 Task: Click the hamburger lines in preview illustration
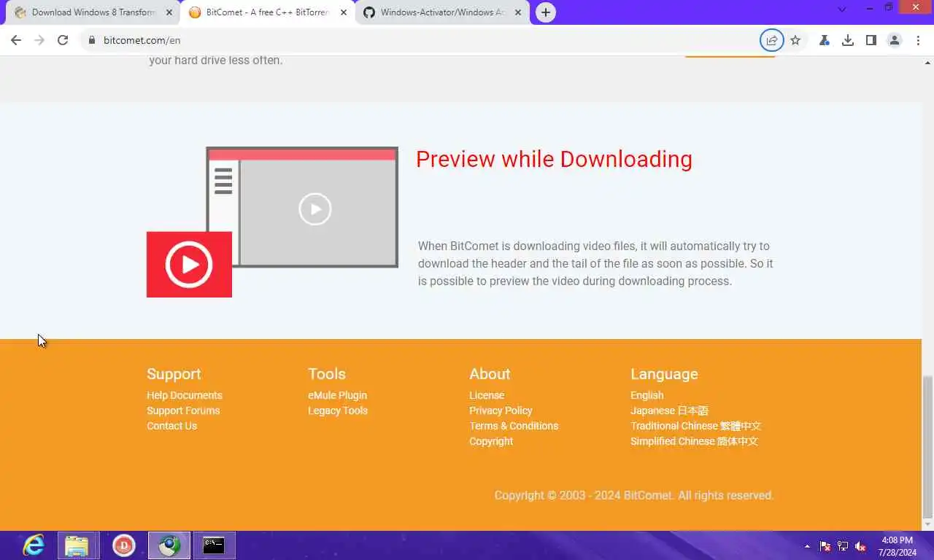223,181
